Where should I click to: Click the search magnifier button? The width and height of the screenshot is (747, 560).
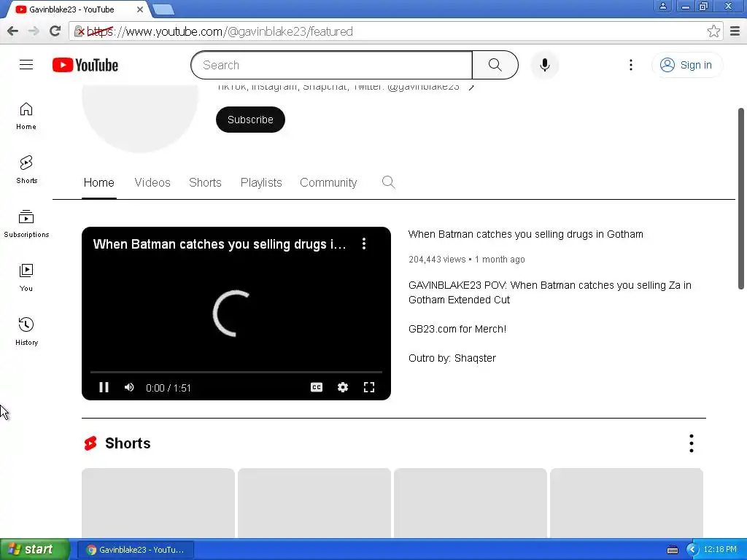point(495,65)
